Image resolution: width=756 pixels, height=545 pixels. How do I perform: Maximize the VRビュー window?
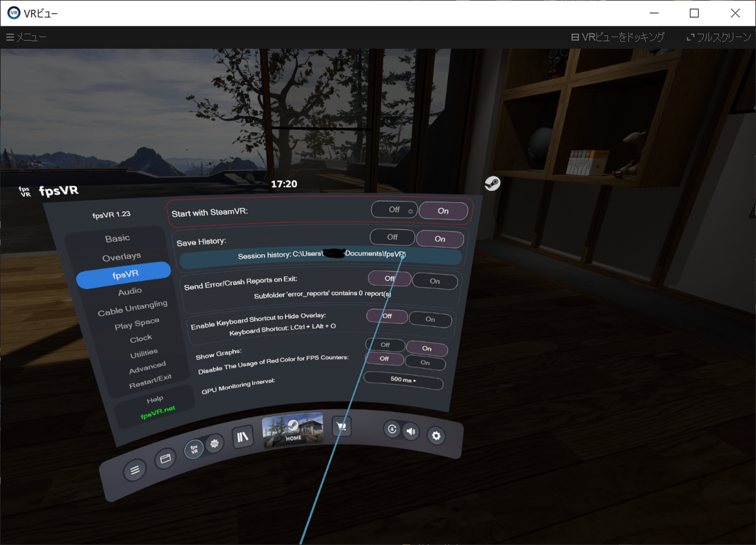tap(694, 13)
